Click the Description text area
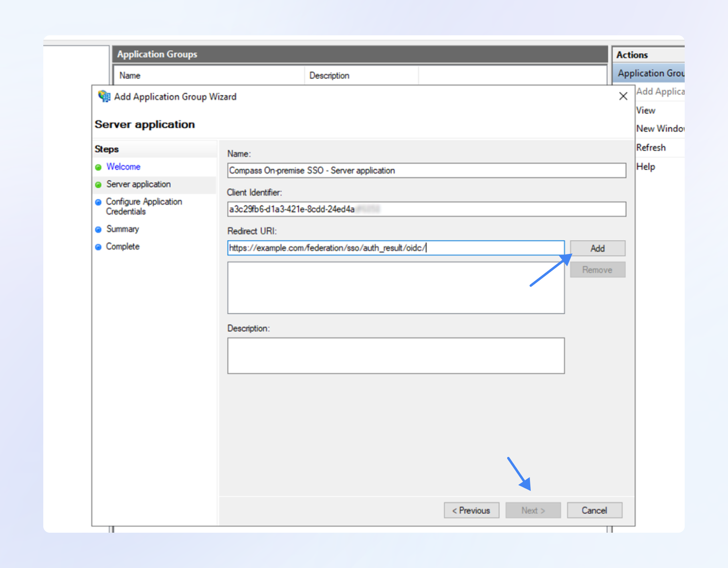The image size is (728, 568). tap(395, 355)
